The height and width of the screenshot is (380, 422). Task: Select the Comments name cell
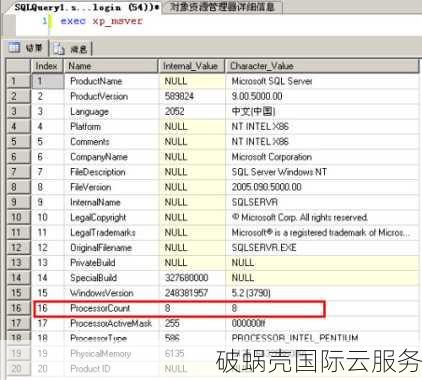click(x=111, y=142)
